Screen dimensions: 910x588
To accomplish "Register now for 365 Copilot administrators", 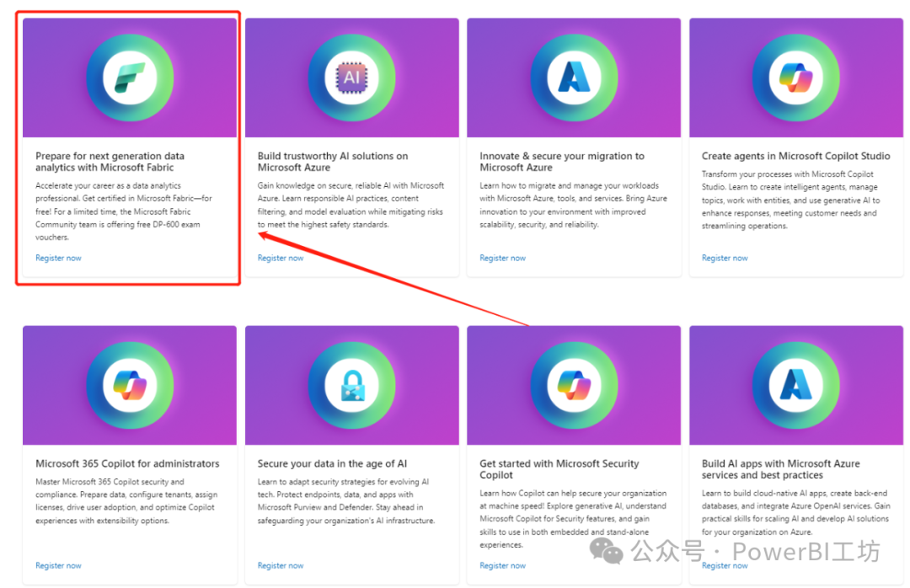I will click(59, 566).
